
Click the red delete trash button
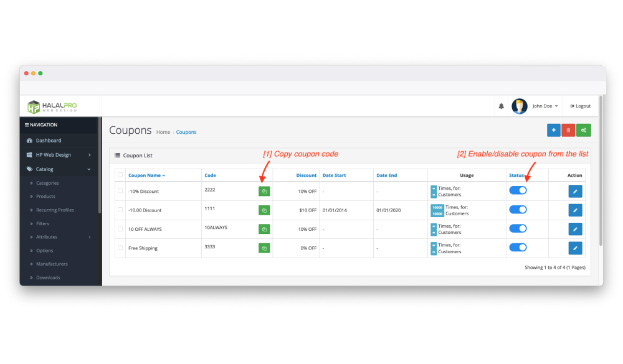(x=568, y=130)
